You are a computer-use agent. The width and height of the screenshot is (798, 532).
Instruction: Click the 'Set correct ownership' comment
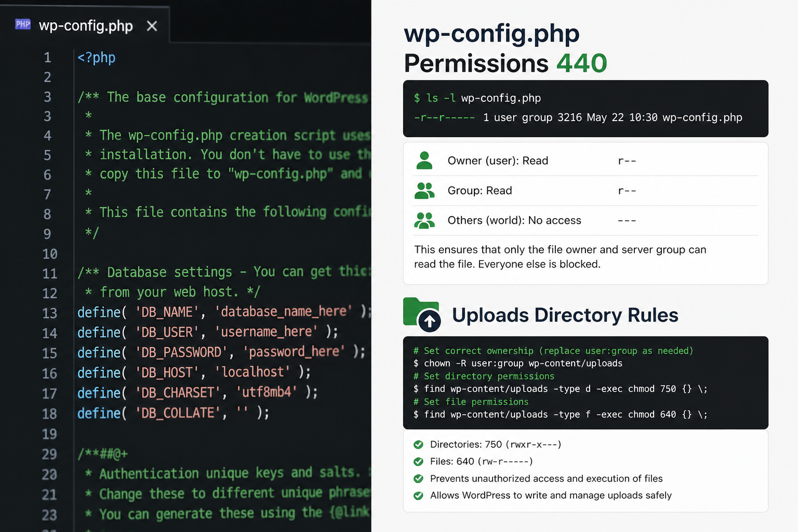pyautogui.click(x=553, y=351)
